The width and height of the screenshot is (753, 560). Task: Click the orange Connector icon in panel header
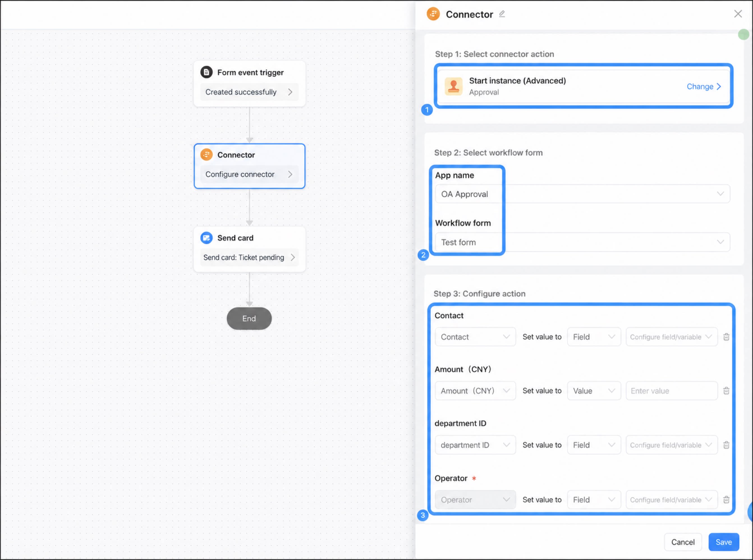433,14
